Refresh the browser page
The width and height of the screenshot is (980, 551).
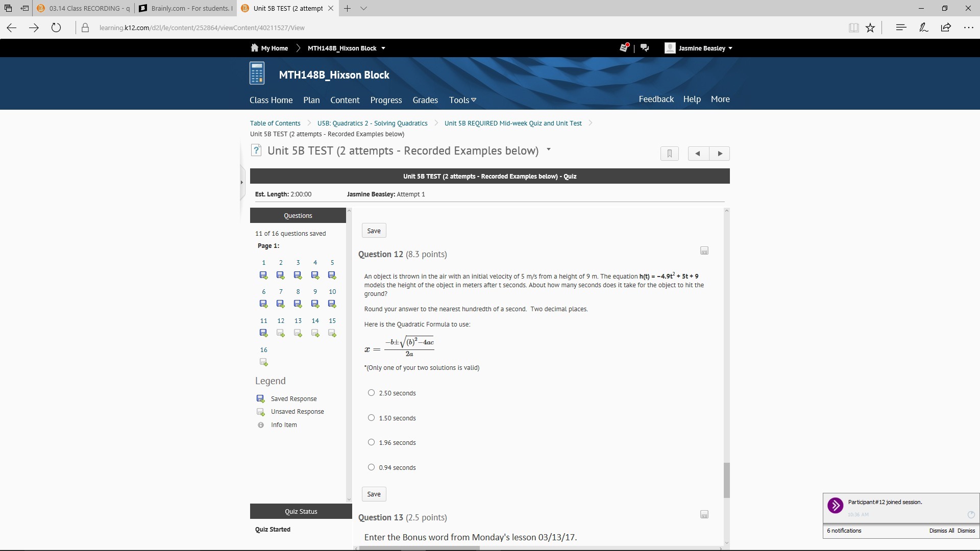(x=56, y=28)
